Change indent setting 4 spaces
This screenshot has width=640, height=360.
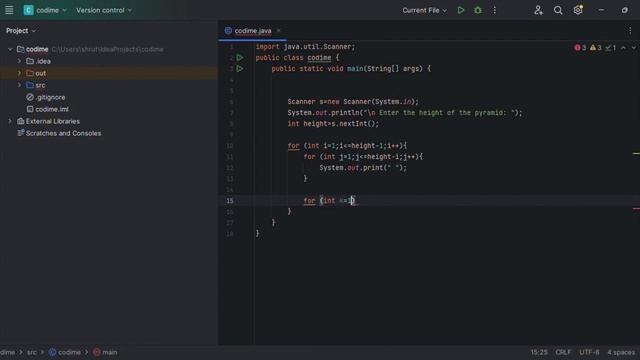pos(621,352)
